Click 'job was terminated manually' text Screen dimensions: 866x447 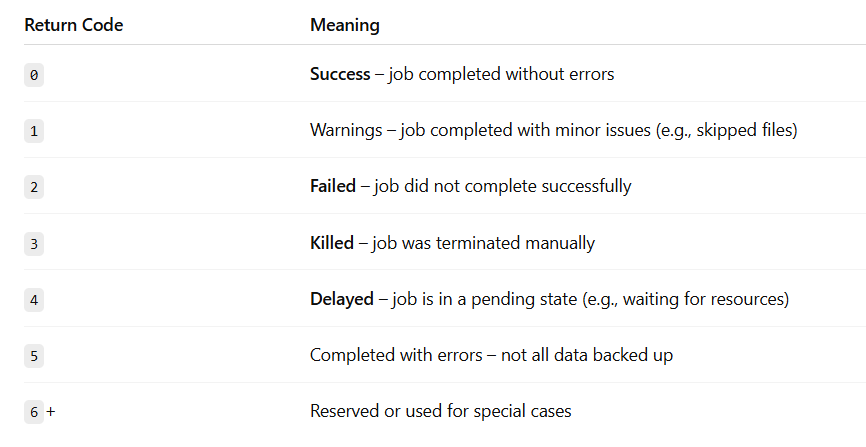483,243
